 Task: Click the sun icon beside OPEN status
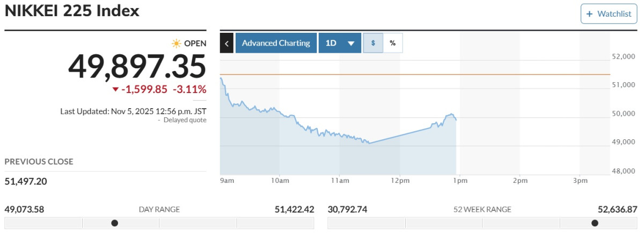pos(176,44)
